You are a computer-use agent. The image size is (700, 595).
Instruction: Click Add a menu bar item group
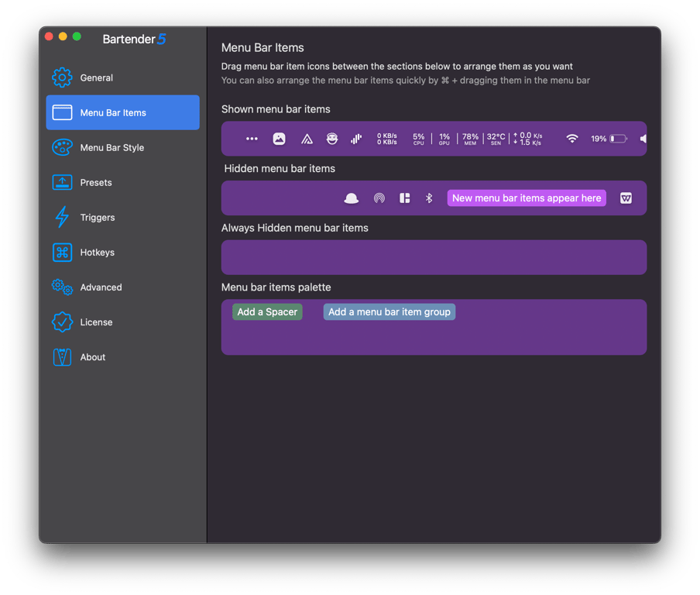[x=389, y=311]
